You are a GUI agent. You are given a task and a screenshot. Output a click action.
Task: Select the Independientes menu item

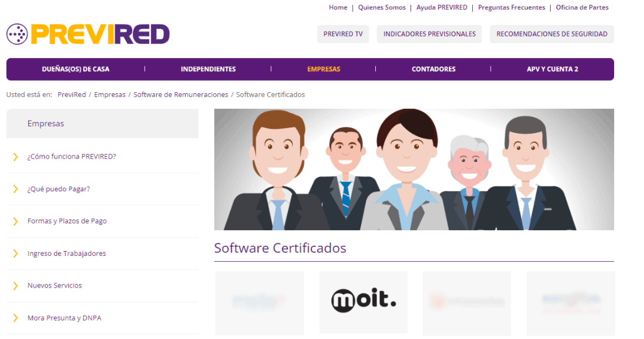coord(208,69)
